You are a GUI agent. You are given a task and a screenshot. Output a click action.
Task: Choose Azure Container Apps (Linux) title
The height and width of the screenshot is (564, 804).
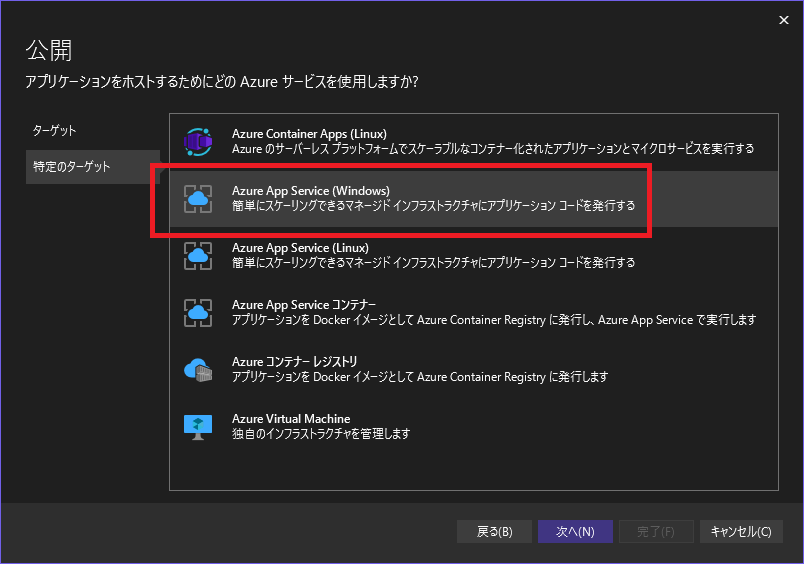tap(309, 134)
